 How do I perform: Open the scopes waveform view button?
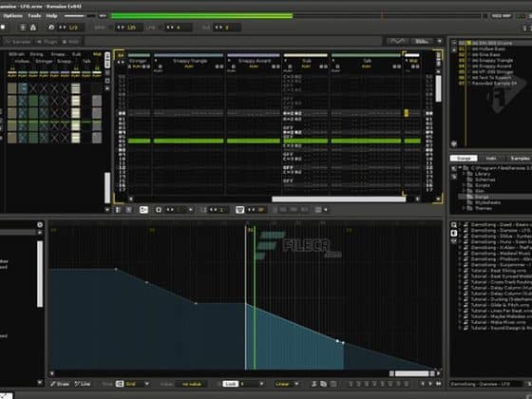pyautogui.click(x=398, y=42)
